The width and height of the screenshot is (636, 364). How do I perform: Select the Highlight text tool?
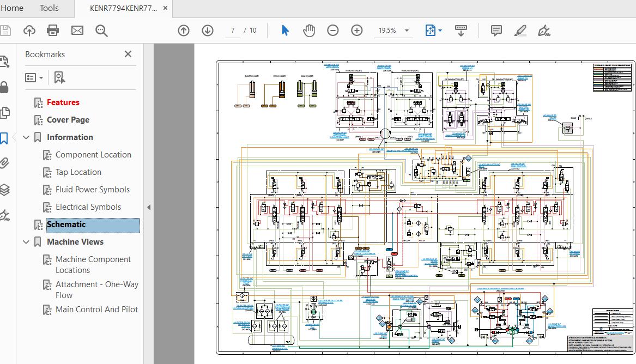point(520,31)
